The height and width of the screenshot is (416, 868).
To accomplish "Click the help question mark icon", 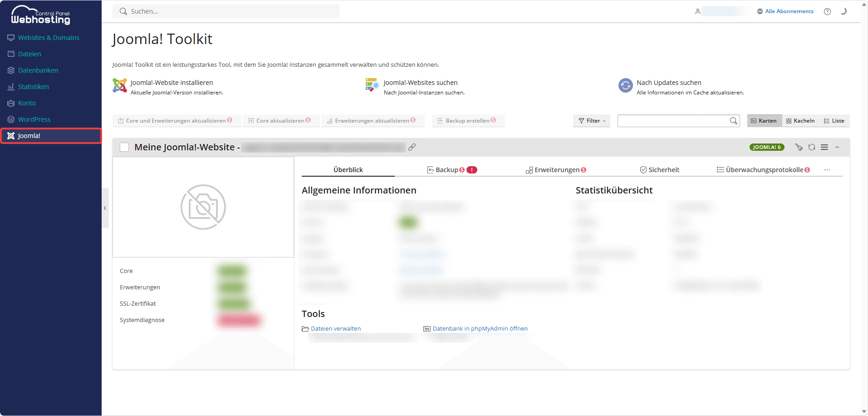I will 827,11.
